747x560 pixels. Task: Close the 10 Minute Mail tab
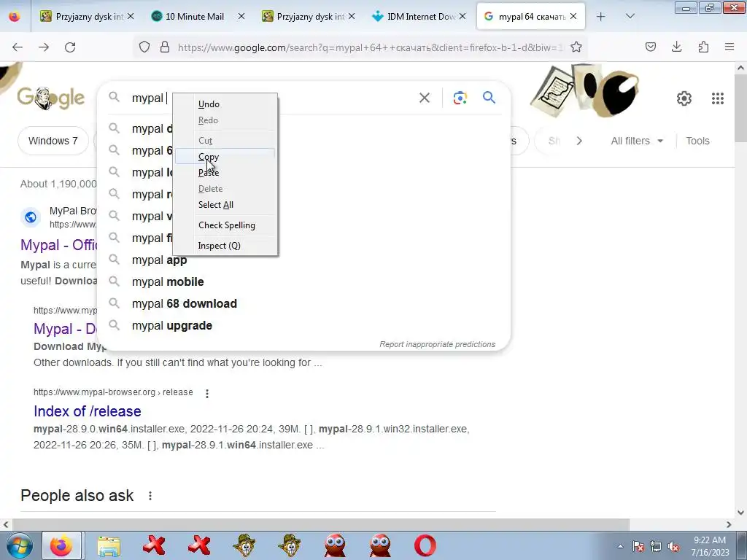(241, 17)
